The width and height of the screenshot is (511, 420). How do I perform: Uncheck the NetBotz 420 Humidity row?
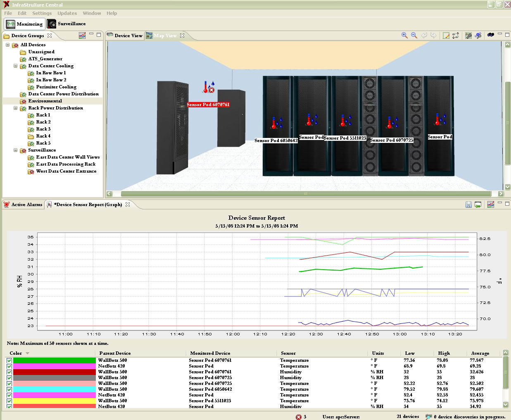[9, 406]
